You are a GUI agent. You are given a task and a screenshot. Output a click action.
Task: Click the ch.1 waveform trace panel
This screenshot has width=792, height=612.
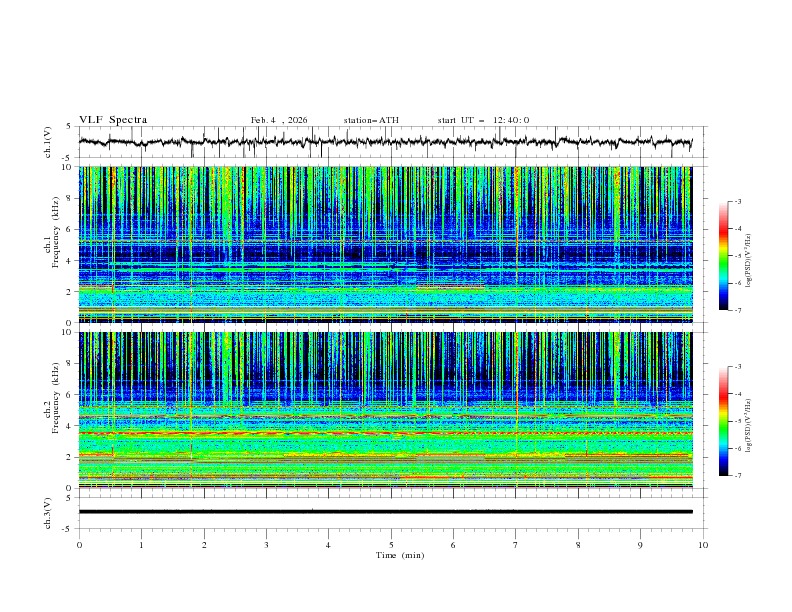click(x=390, y=142)
